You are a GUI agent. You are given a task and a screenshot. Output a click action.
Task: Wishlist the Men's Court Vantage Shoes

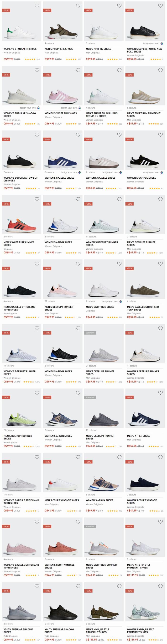[x=78, y=457]
